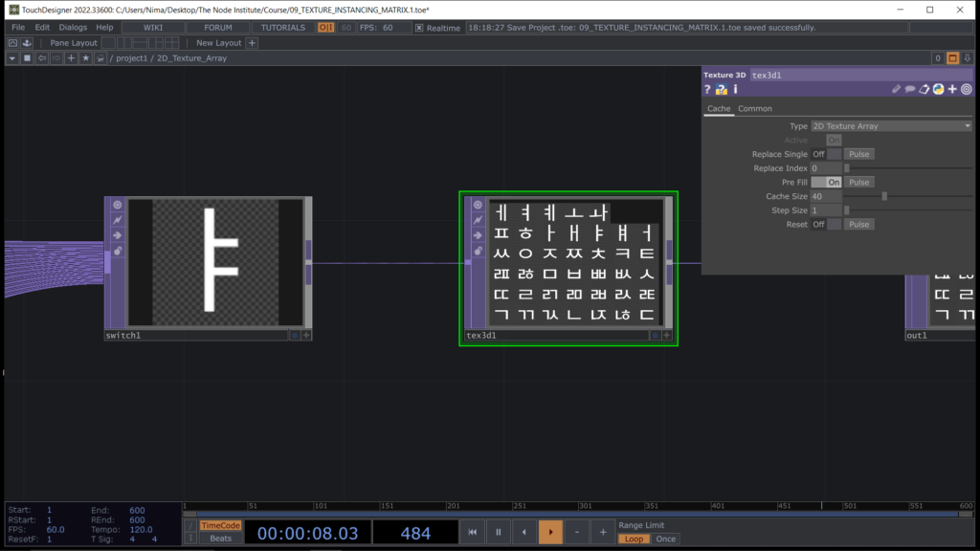Switch to the Cache tab
The image size is (980, 551).
click(x=719, y=109)
